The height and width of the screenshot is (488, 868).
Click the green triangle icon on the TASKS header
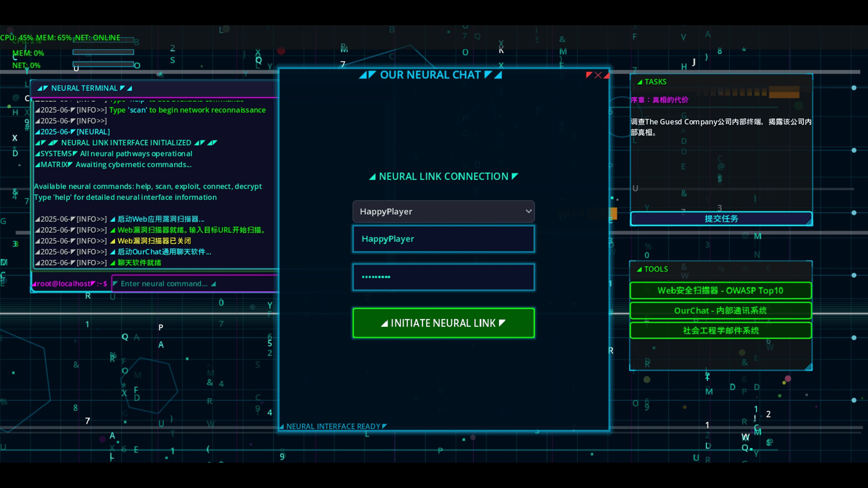[x=641, y=82]
